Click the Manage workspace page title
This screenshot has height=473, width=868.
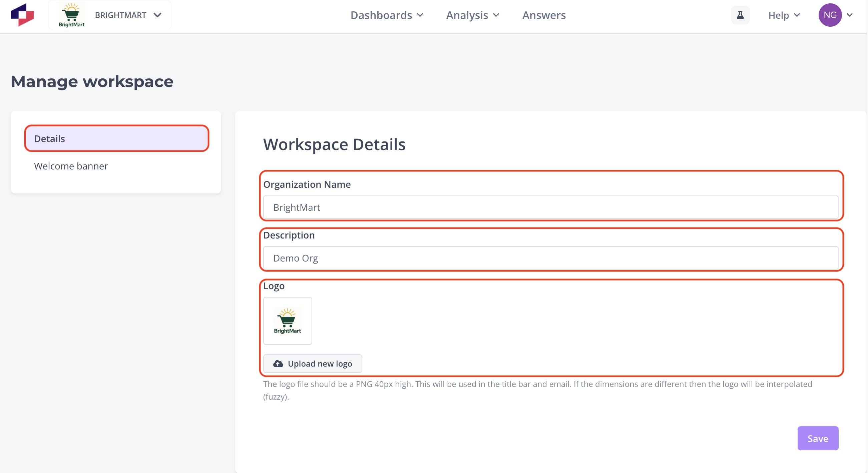(92, 81)
